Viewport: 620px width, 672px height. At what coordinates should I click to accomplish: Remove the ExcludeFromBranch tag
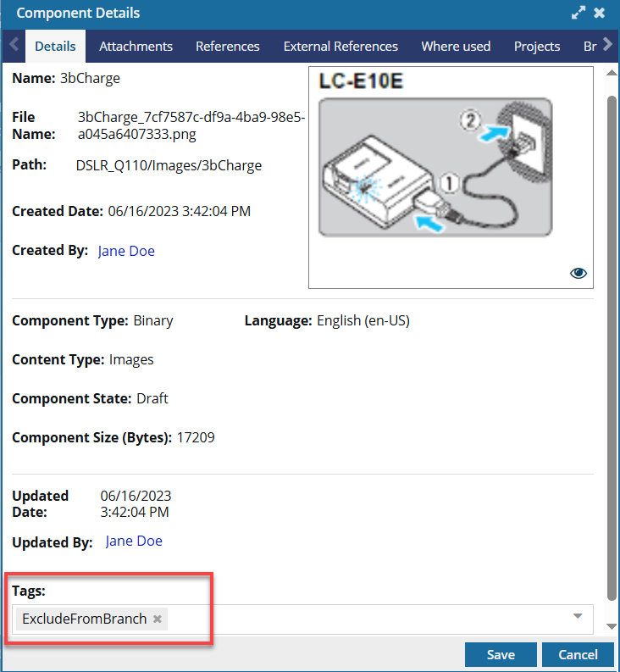click(x=158, y=619)
